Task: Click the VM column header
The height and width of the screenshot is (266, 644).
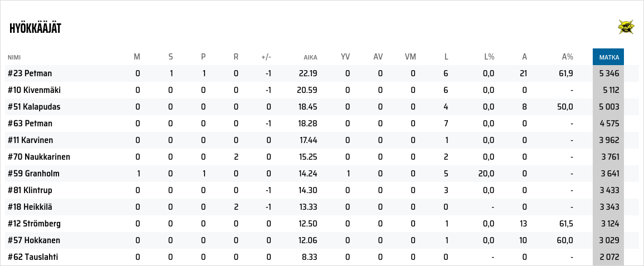Action: coord(411,57)
